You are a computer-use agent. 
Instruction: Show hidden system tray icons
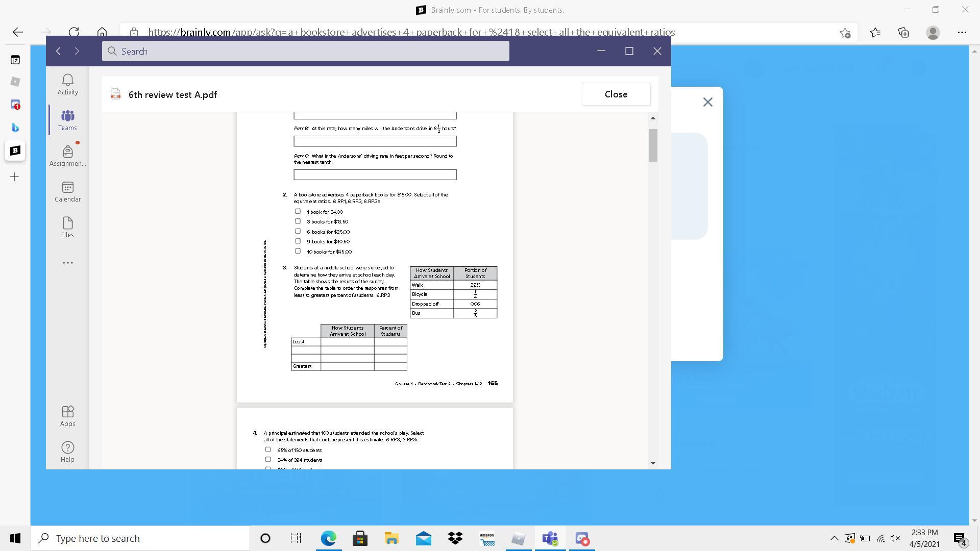[834, 538]
